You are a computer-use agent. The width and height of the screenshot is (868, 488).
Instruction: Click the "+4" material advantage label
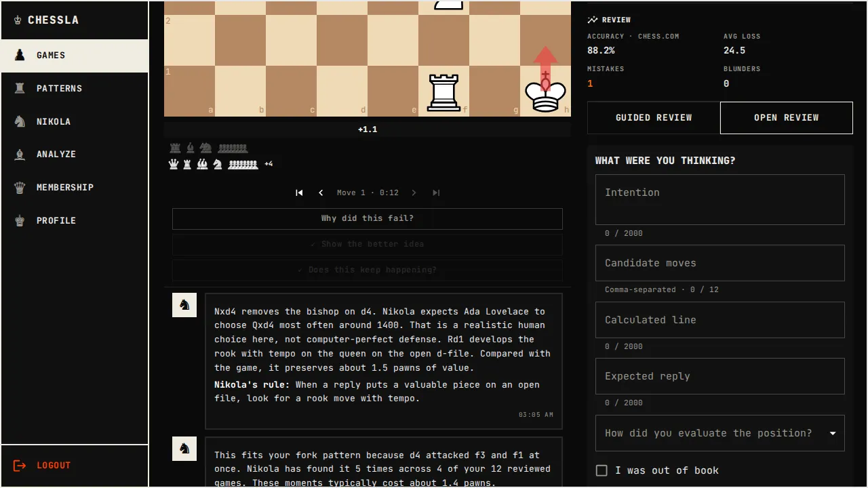pyautogui.click(x=269, y=164)
